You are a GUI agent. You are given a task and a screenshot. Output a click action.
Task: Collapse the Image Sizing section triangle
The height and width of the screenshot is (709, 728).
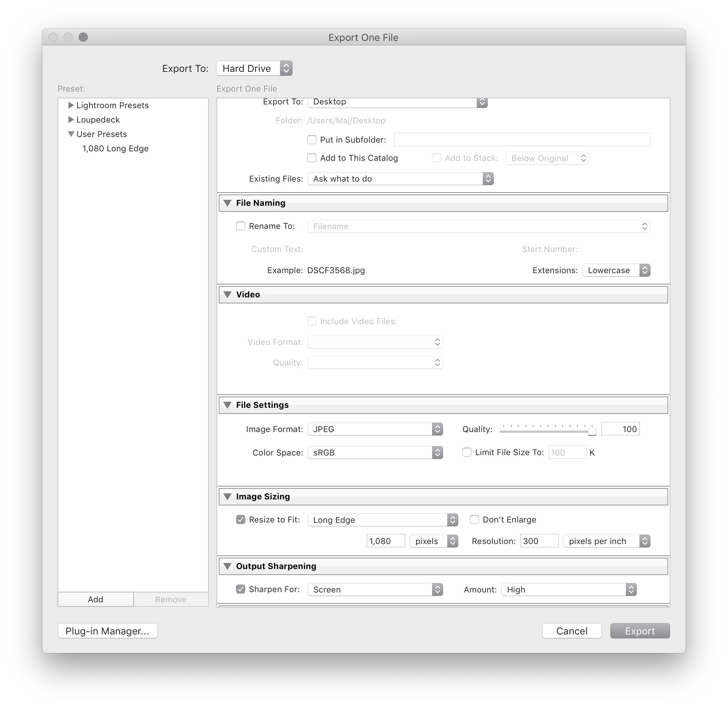point(227,497)
